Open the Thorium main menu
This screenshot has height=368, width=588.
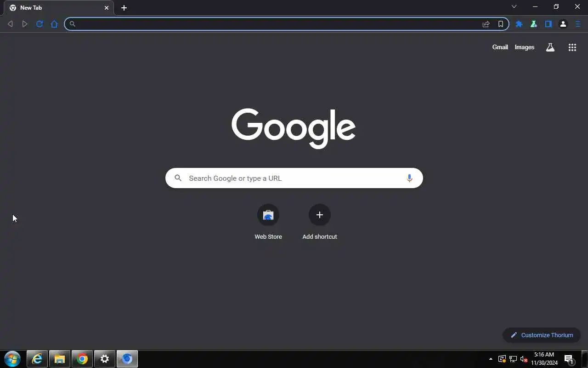(x=578, y=24)
